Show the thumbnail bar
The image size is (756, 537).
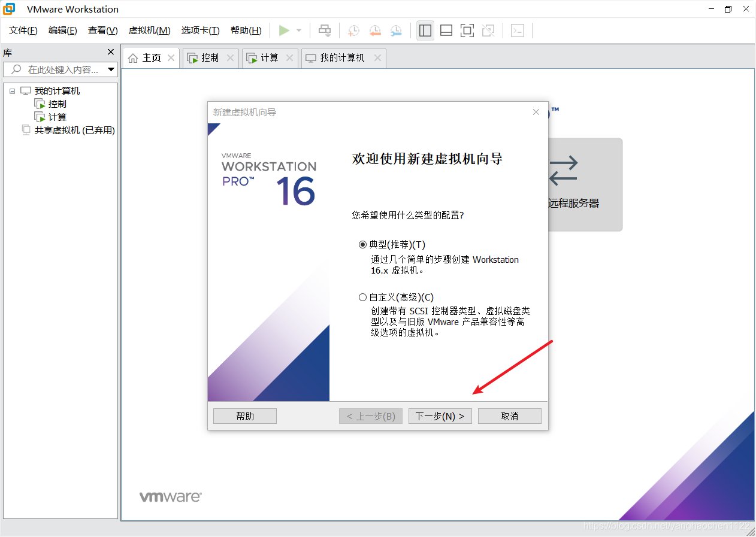click(x=446, y=31)
